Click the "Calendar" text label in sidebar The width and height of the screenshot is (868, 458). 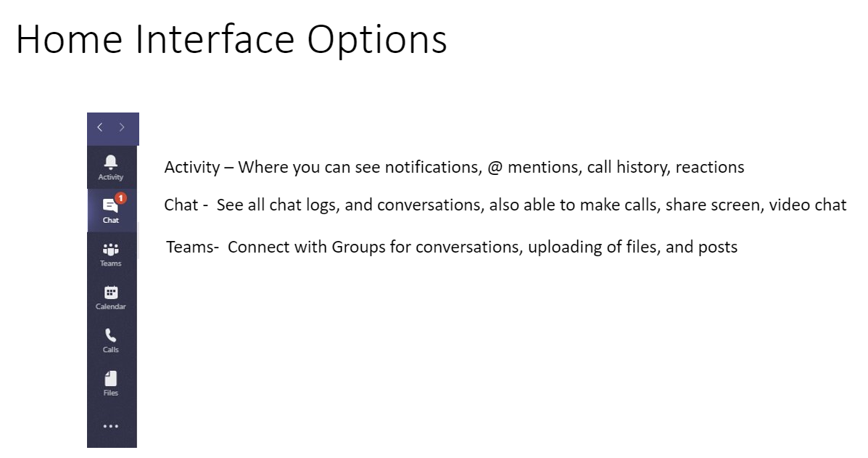[111, 306]
